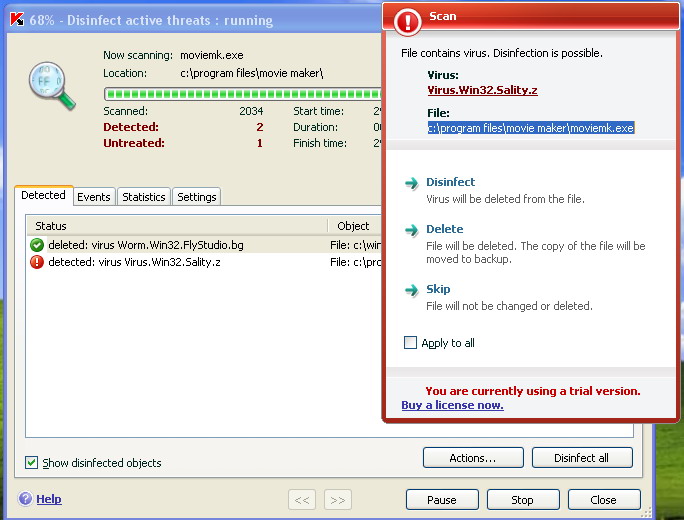Click the resize grip in the window corner
The height and width of the screenshot is (520, 684).
[646, 512]
